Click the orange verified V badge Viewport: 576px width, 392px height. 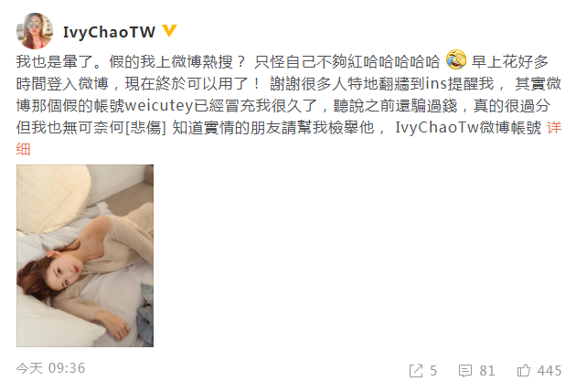[x=169, y=31]
